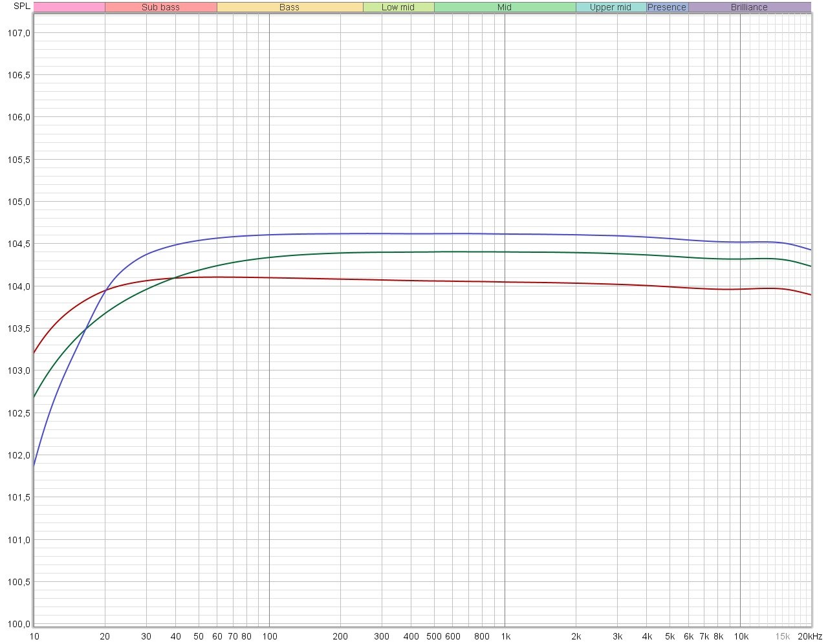828x644 pixels.
Task: Click where red and green curves cross near 40
Action: [x=175, y=278]
